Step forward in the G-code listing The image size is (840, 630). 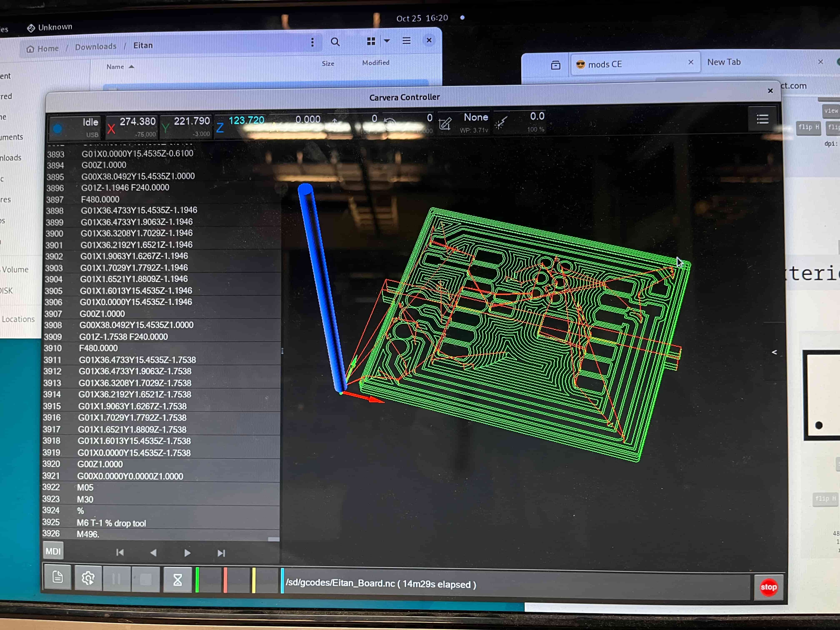tap(187, 553)
